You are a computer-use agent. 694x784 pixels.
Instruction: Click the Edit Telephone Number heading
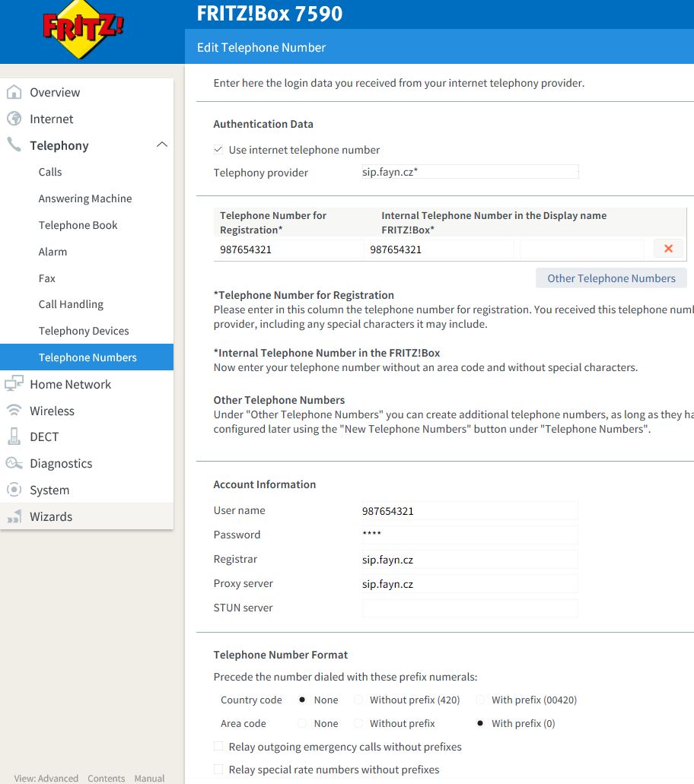click(x=261, y=47)
